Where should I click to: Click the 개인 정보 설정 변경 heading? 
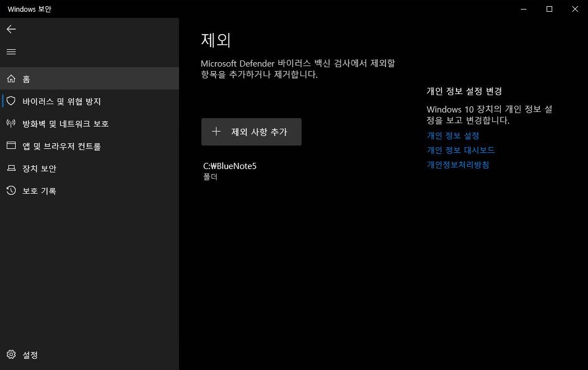click(464, 91)
